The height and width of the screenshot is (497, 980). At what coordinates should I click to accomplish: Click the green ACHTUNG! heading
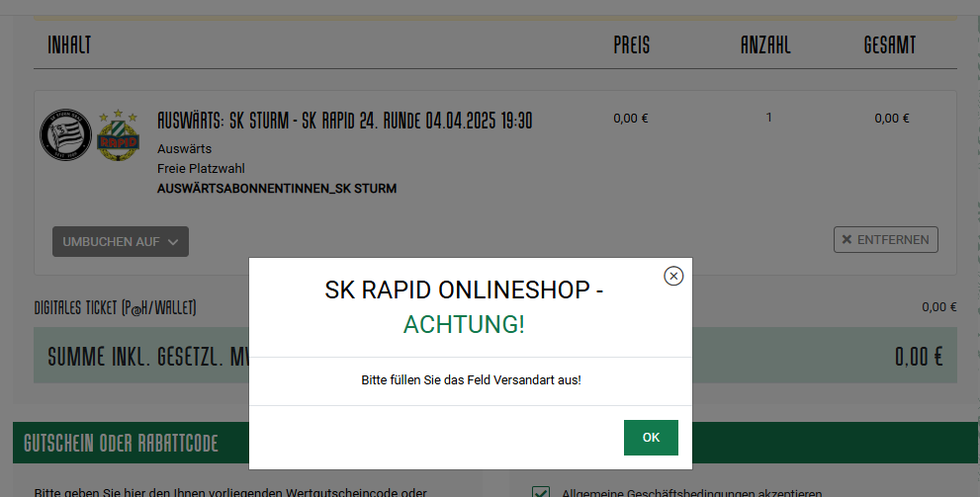click(464, 325)
